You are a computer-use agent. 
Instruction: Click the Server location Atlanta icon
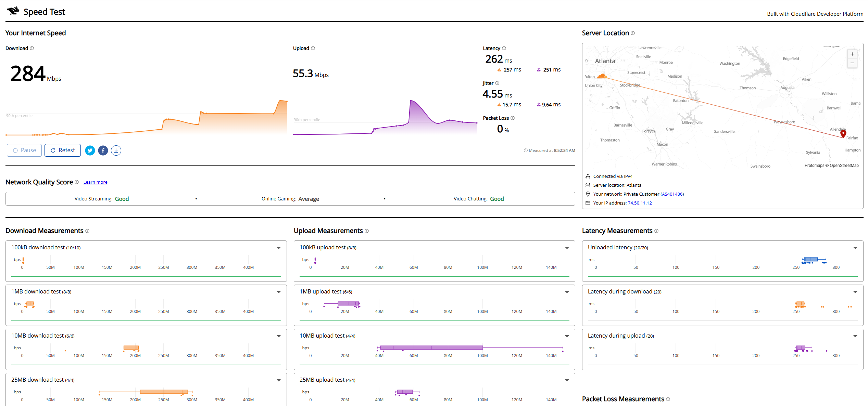point(588,185)
